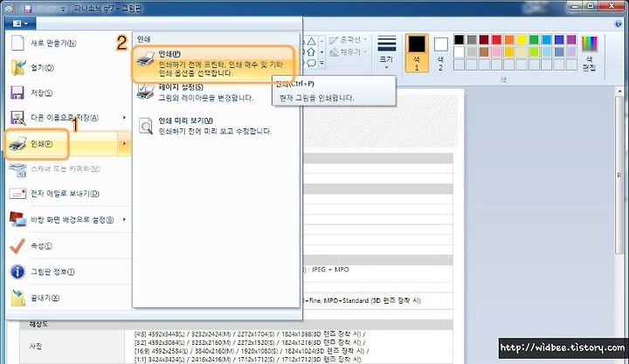Pick the black color swatch
The image size is (629, 364).
pyautogui.click(x=459, y=39)
